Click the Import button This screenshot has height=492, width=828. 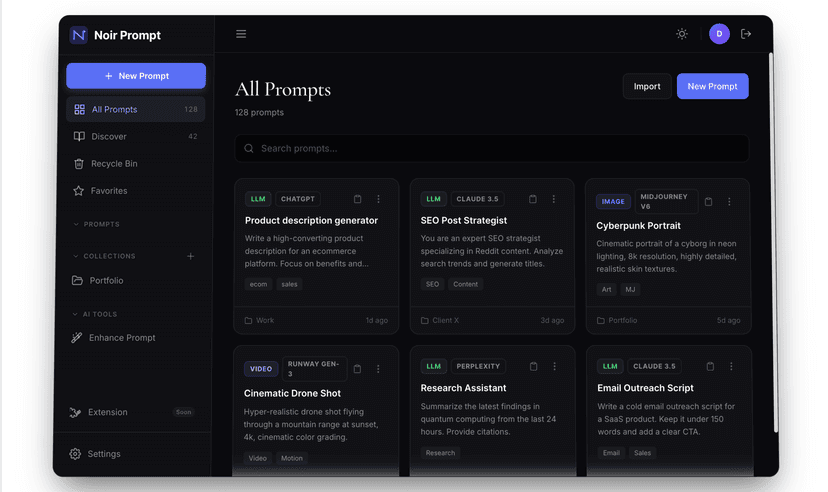tap(647, 86)
